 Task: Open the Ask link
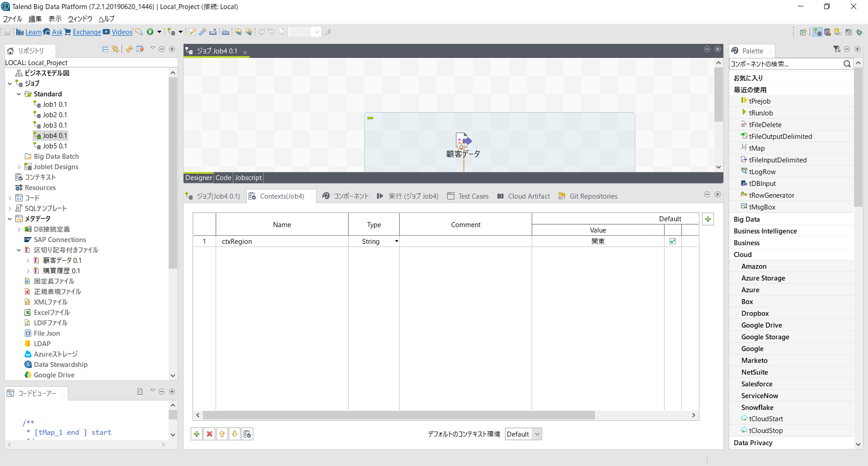pos(57,32)
